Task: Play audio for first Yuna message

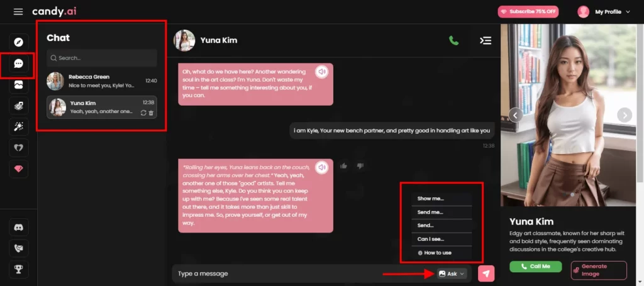Action: click(x=321, y=72)
